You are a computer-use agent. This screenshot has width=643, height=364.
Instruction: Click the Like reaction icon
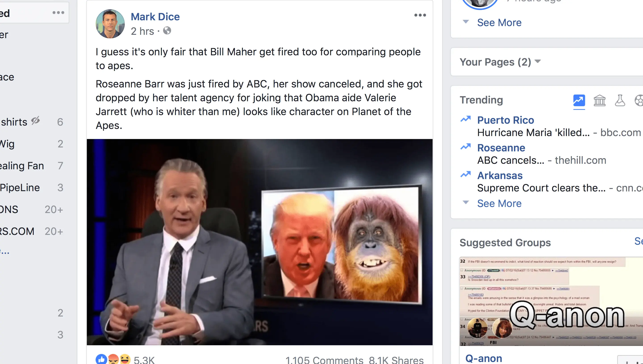coord(101,359)
